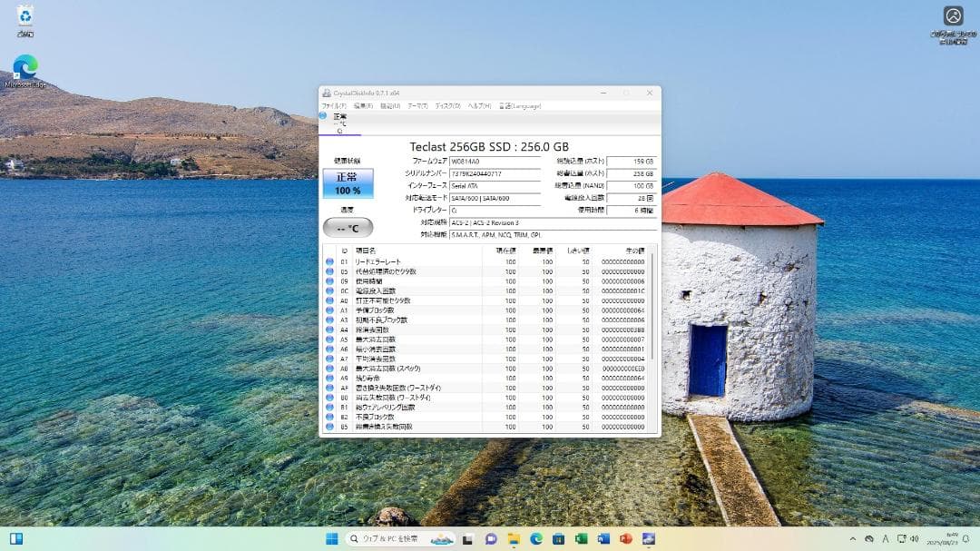Click the blue status icon beside リードエラーレート
This screenshot has width=980, height=551.
pyautogui.click(x=328, y=261)
